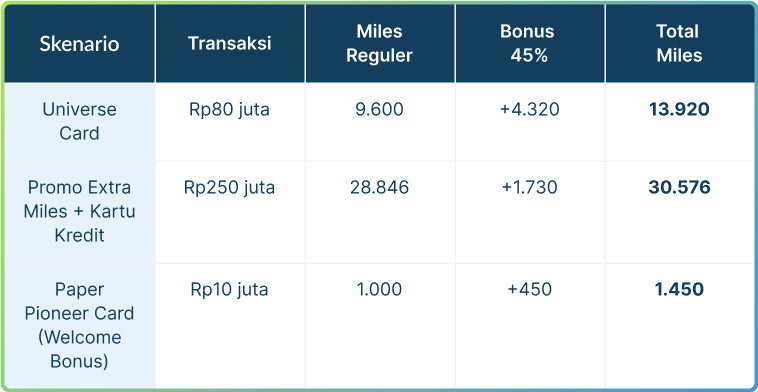Click the Rp10 juta transaction cell

[230, 290]
